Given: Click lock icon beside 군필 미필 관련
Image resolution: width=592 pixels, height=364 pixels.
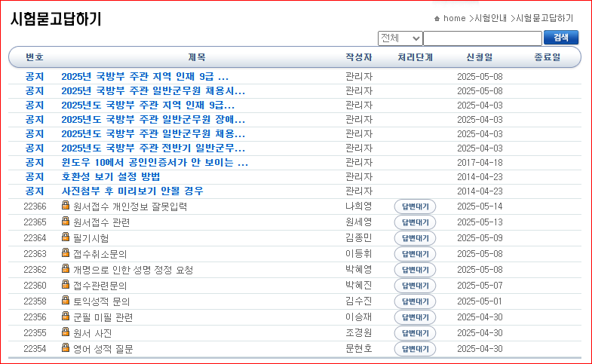Looking at the screenshot, I should click(x=66, y=316).
